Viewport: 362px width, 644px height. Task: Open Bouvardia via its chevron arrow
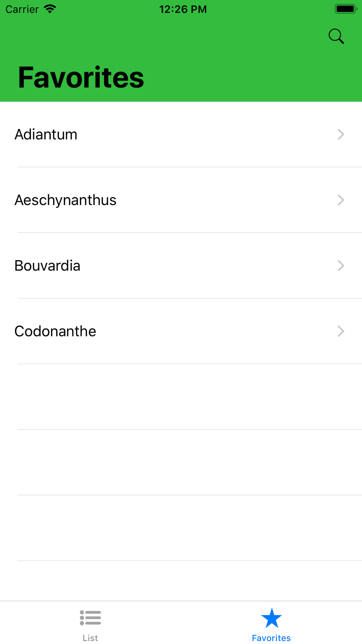tap(341, 265)
